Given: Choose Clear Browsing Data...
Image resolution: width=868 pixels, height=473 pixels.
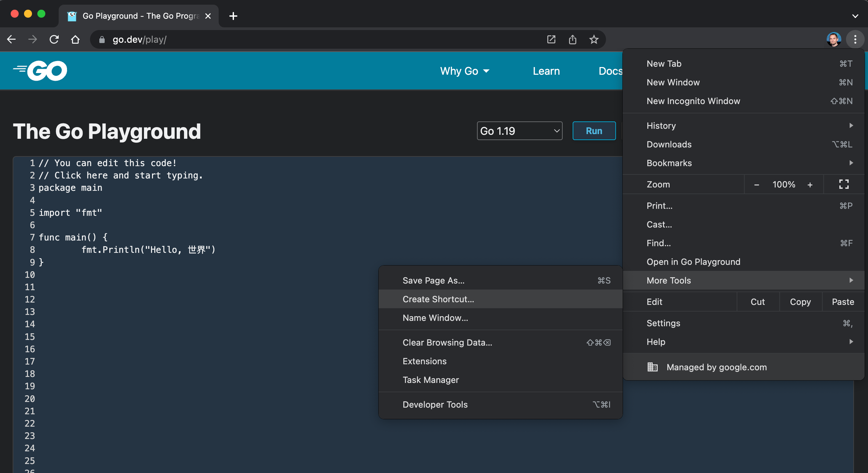Looking at the screenshot, I should point(500,342).
